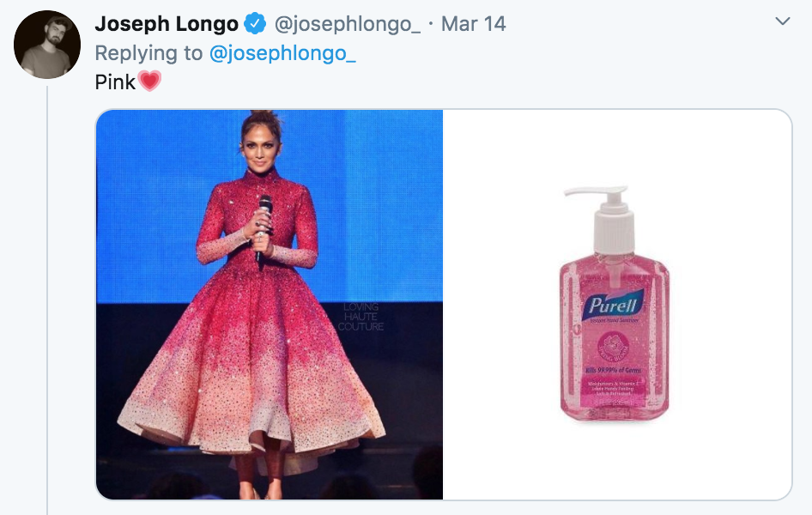The image size is (812, 515).
Task: Click the vertical reply thread line
Action: click(47, 300)
